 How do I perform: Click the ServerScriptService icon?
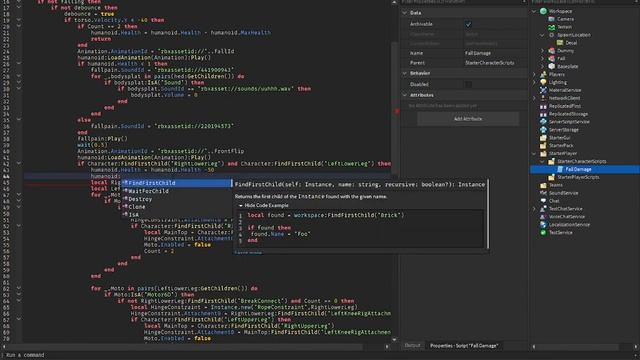[543, 122]
